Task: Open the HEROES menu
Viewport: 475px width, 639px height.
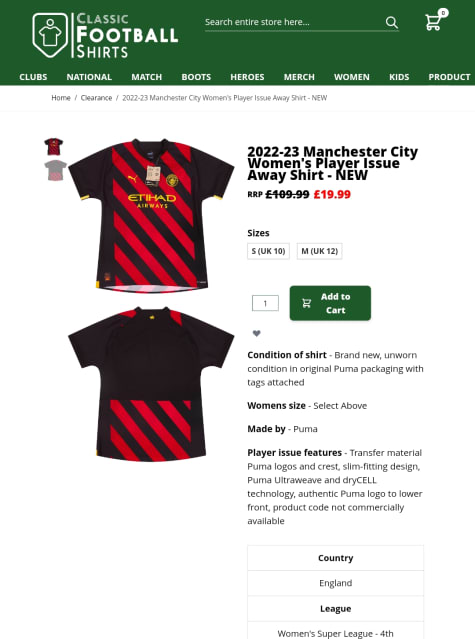Action: coord(247,77)
